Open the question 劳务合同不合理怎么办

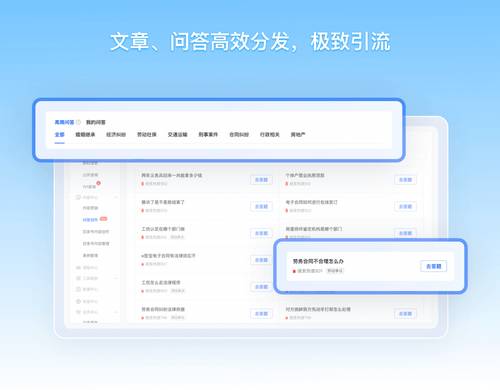pos(318,261)
